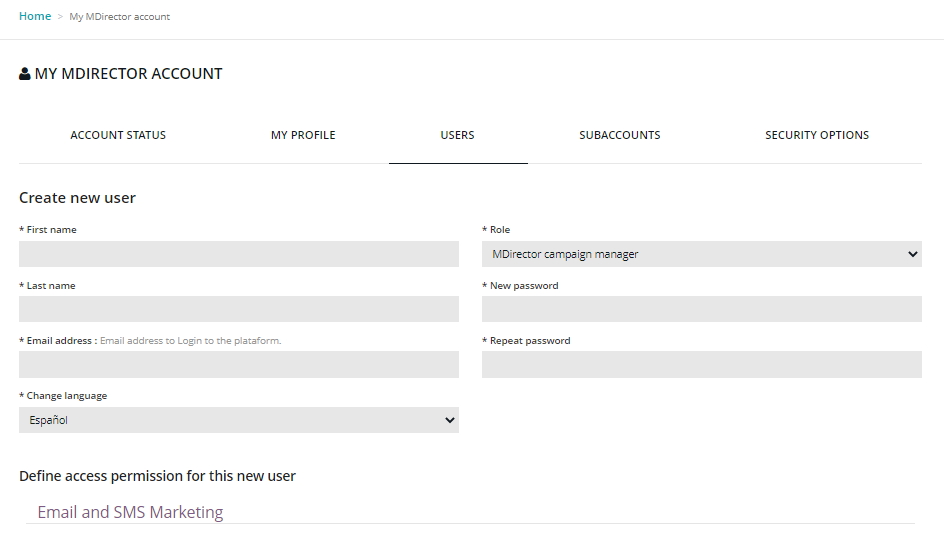The image size is (947, 550).
Task: Click the Role field label
Action: click(x=499, y=230)
